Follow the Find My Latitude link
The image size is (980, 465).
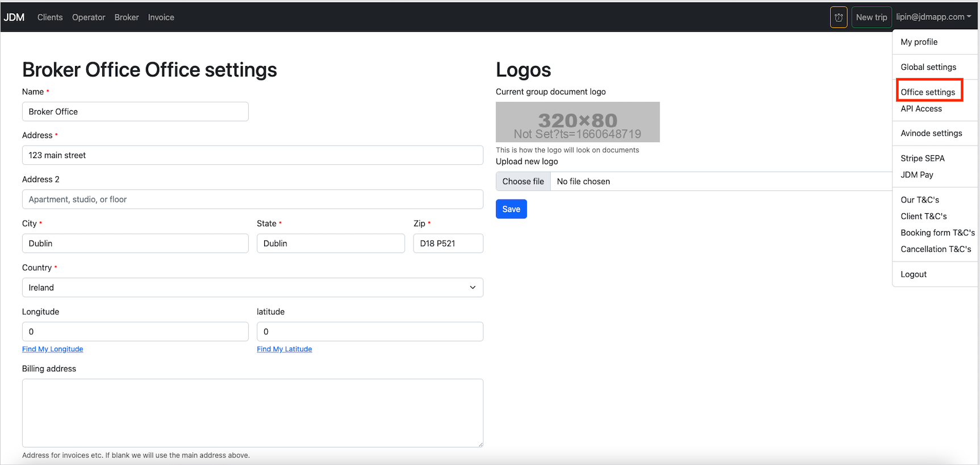coord(284,349)
